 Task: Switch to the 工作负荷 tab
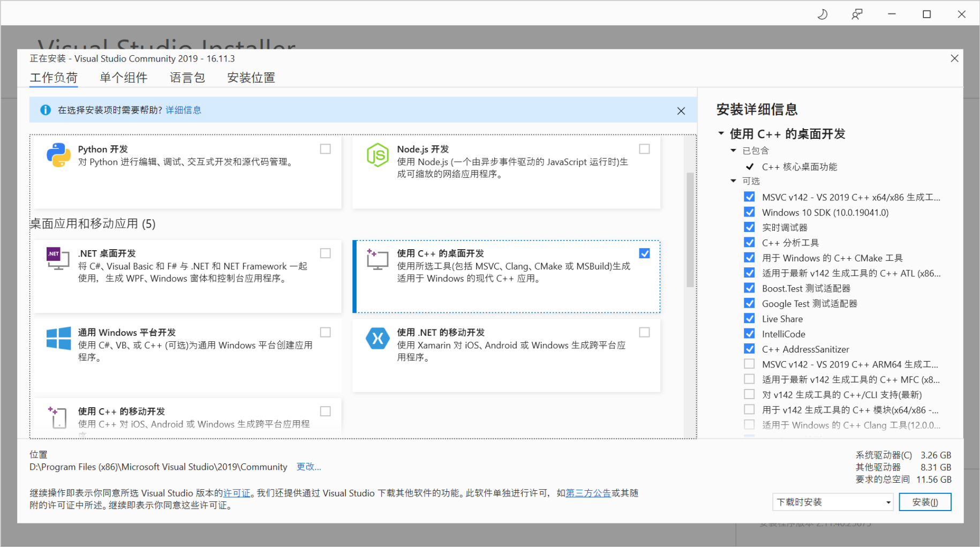(54, 78)
